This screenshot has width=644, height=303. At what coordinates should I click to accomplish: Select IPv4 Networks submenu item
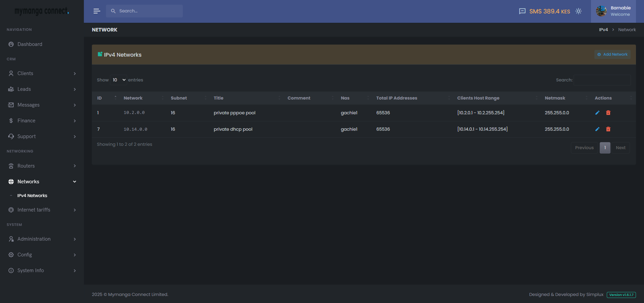click(32, 196)
